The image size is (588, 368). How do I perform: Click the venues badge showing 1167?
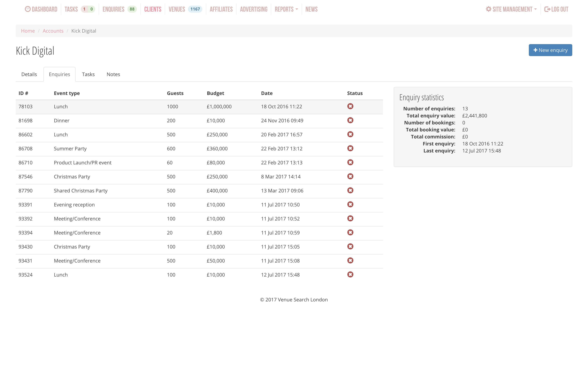[195, 9]
